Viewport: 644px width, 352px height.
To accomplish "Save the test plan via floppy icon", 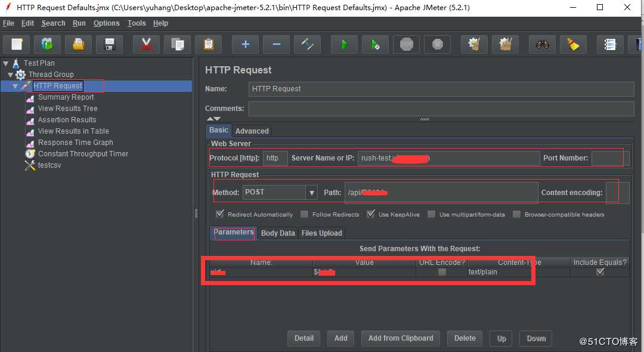I will tap(109, 44).
